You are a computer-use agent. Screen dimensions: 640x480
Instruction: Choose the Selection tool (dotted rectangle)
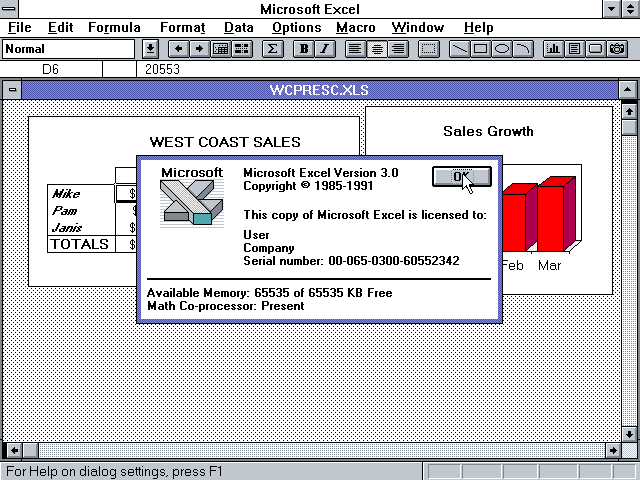point(429,49)
